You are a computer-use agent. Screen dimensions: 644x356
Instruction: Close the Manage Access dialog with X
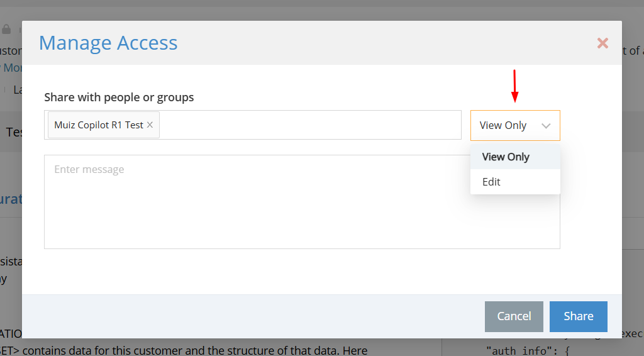coord(602,43)
